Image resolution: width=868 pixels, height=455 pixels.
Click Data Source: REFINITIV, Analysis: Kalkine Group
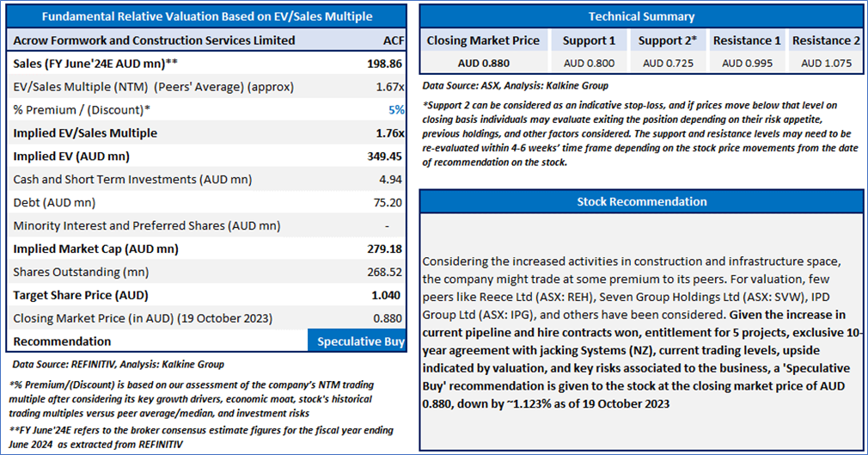click(118, 364)
